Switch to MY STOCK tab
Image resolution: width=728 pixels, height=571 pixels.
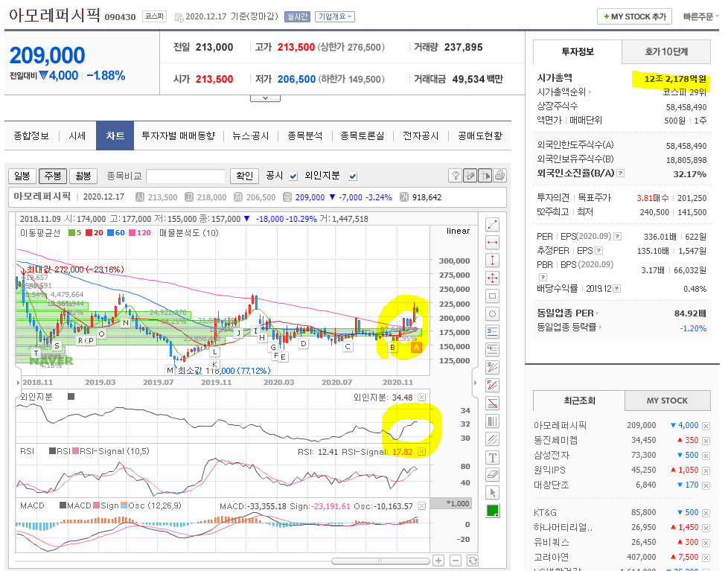click(667, 401)
